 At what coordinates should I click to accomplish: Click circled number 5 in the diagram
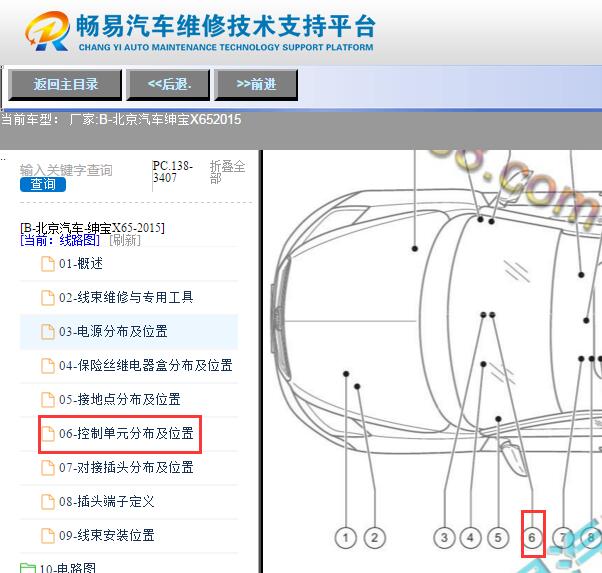498,538
